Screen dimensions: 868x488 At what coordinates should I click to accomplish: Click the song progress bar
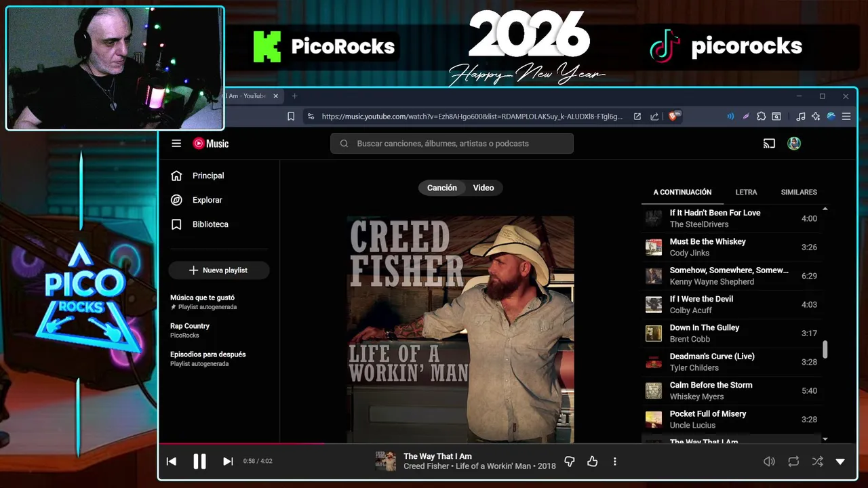(x=507, y=444)
